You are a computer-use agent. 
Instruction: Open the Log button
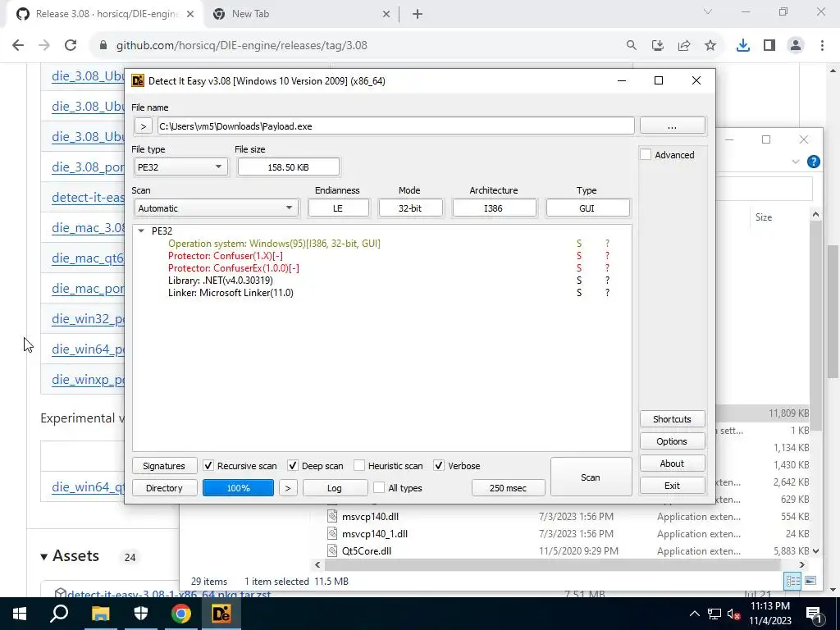point(335,488)
